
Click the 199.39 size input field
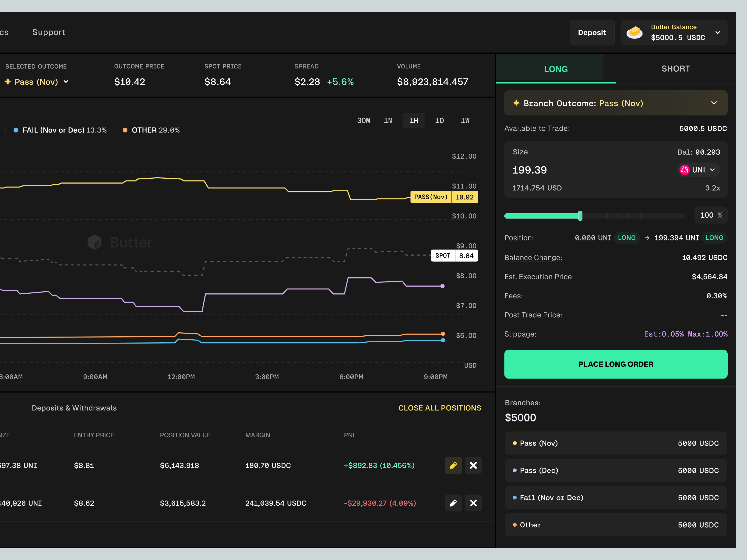click(529, 170)
